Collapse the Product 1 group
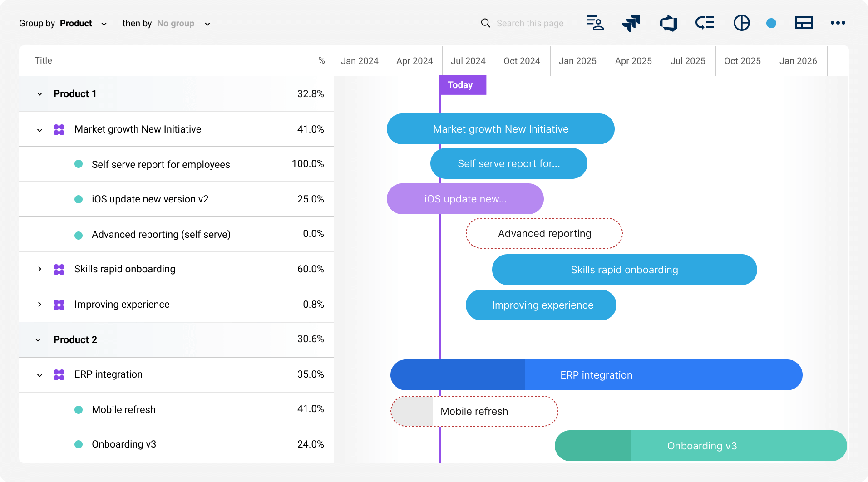This screenshot has width=868, height=482. coord(40,94)
